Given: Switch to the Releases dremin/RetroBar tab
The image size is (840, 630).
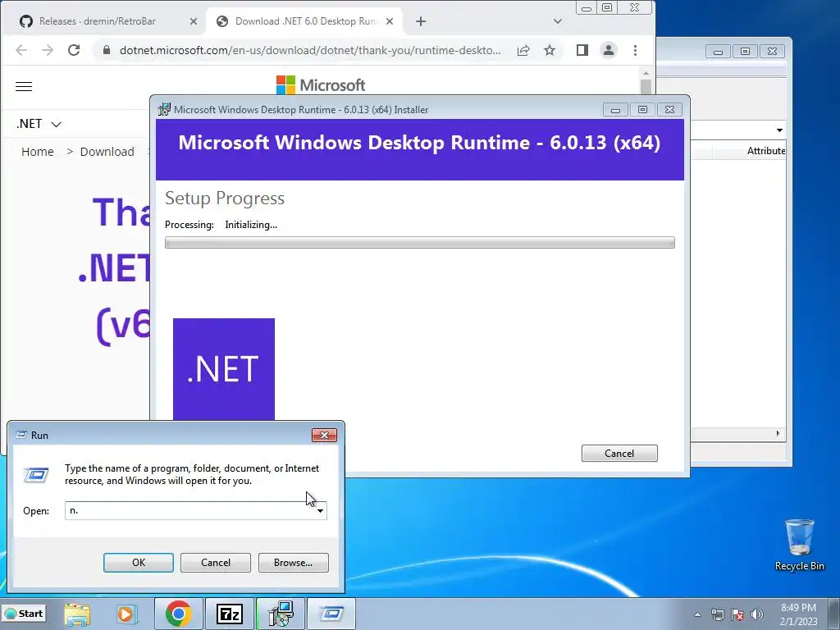Looking at the screenshot, I should pos(98,21).
